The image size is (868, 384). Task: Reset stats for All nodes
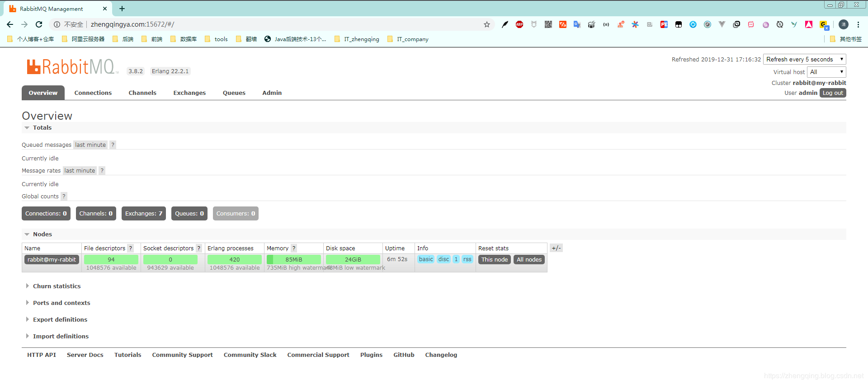[x=529, y=260]
